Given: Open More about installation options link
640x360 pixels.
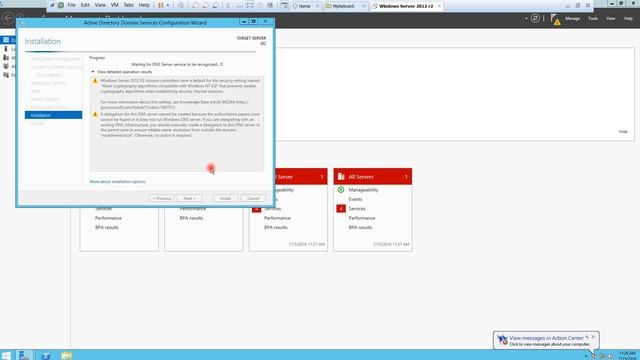Looking at the screenshot, I should coord(118,182).
